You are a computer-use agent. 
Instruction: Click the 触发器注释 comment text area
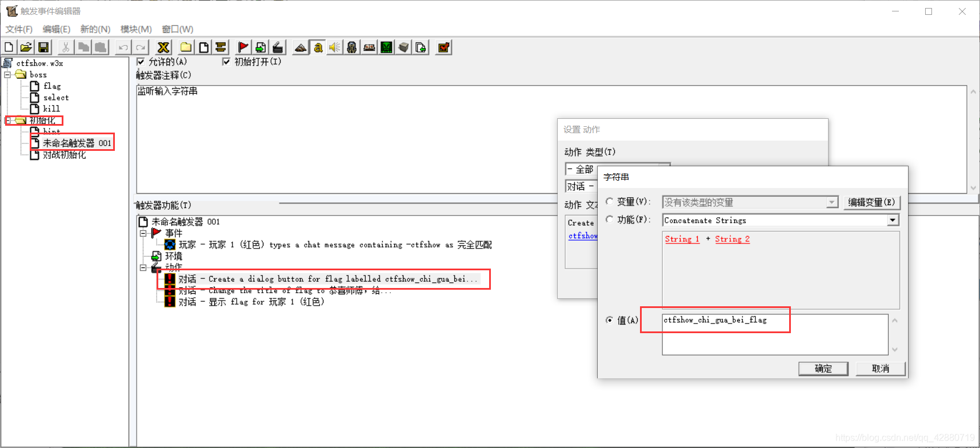(x=551, y=139)
